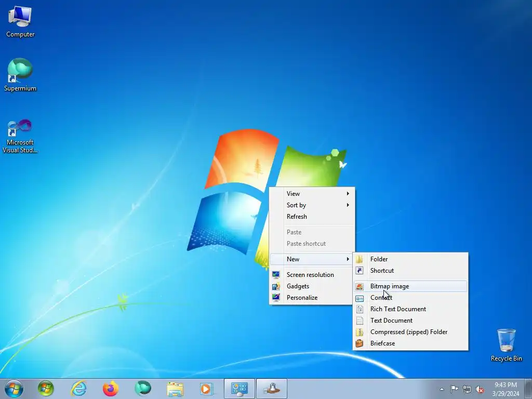Open the Computer desktop icon
532x399 pixels.
[20, 22]
